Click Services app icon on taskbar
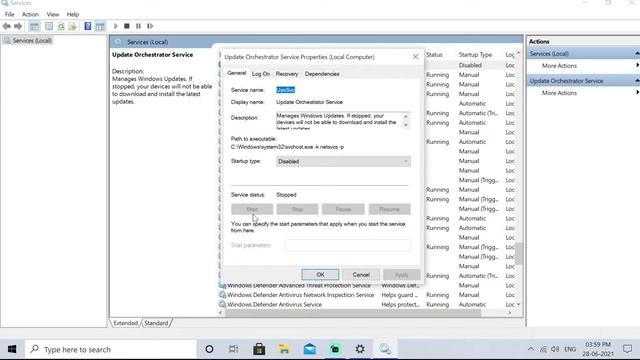This screenshot has width=640, height=360. (x=385, y=349)
